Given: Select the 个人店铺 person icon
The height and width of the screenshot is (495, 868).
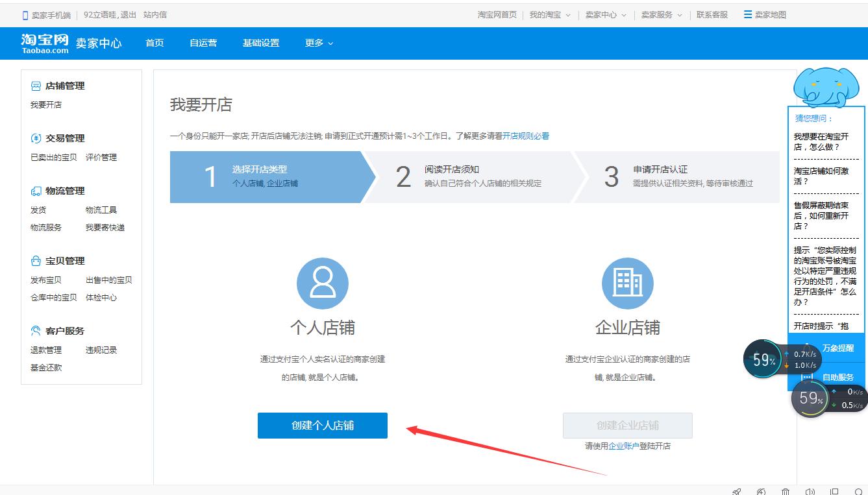Looking at the screenshot, I should (x=323, y=282).
